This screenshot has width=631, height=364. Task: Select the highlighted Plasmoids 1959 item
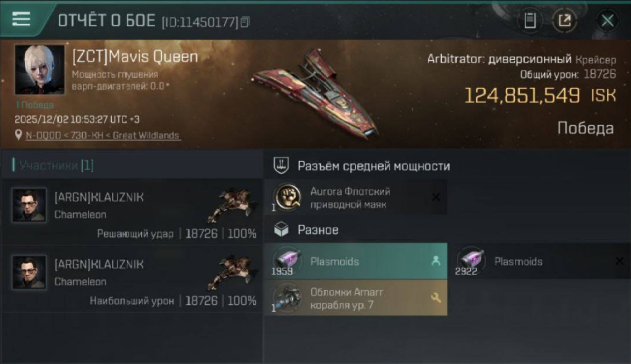[x=356, y=261]
